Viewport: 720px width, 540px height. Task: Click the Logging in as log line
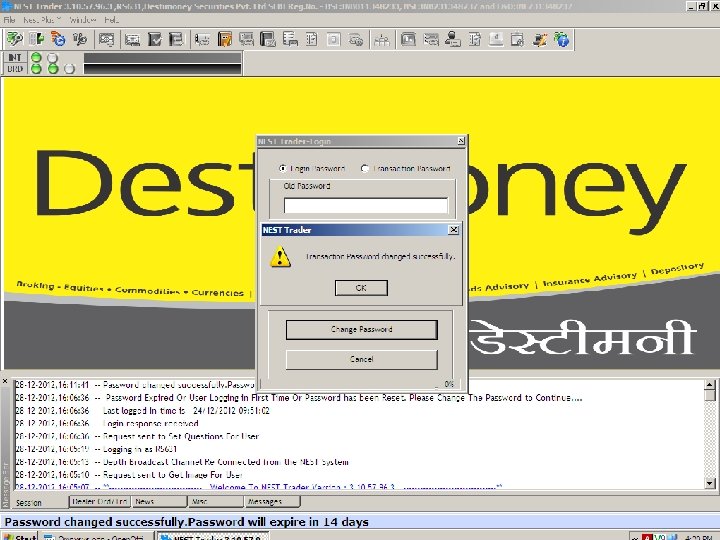click(96, 449)
